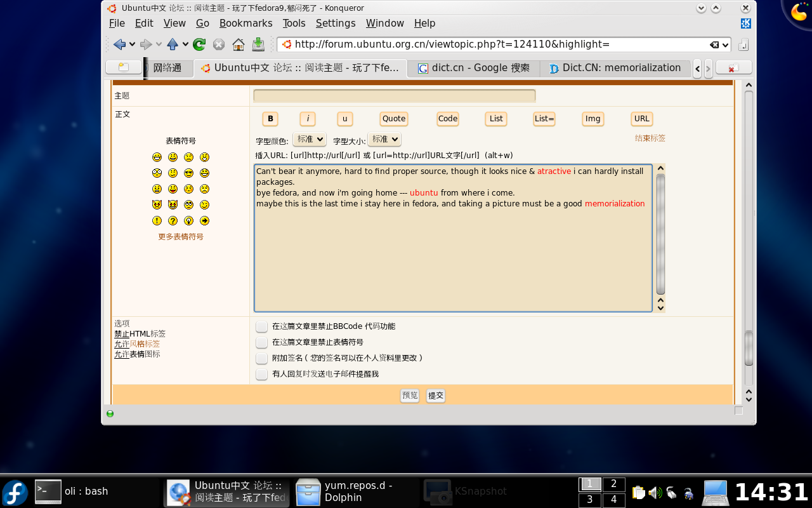The image size is (812, 508).
Task: Click the message box vertical scrollbar
Action: tap(660, 238)
